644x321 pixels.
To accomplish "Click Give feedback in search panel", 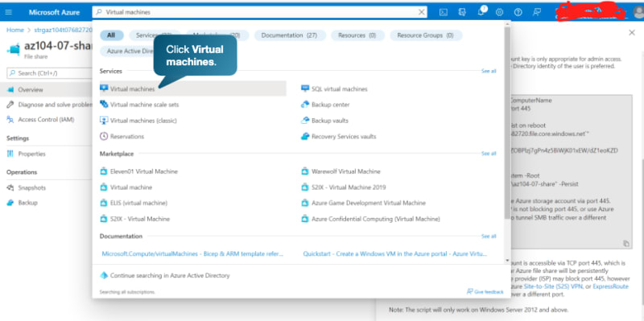I will [x=485, y=292].
